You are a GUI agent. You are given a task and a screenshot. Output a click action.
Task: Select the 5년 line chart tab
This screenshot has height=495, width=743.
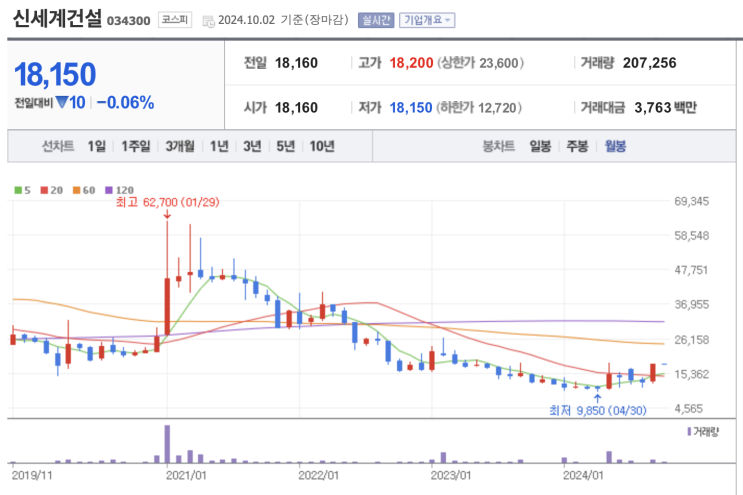point(286,146)
